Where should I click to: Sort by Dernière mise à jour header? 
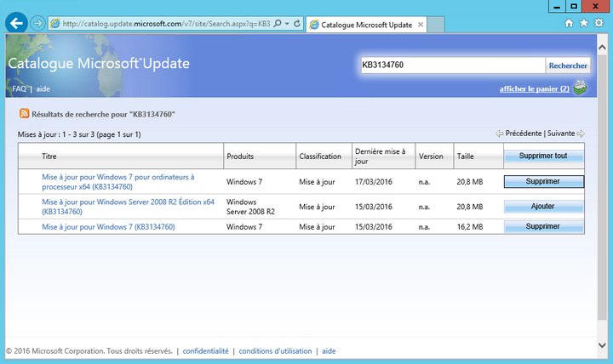[x=380, y=156]
